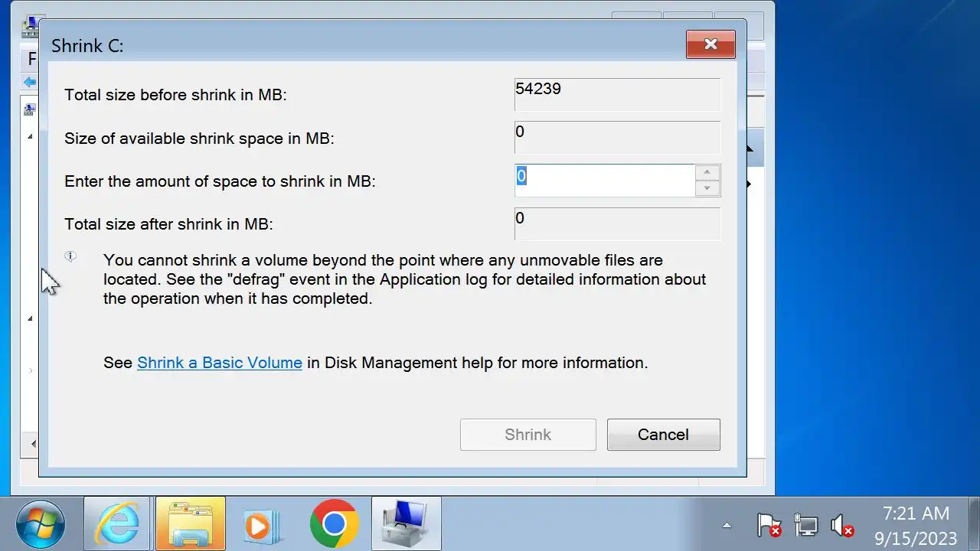Viewport: 980px width, 551px height.
Task: Open Windows Explorer from taskbar
Action: pyautogui.click(x=191, y=524)
